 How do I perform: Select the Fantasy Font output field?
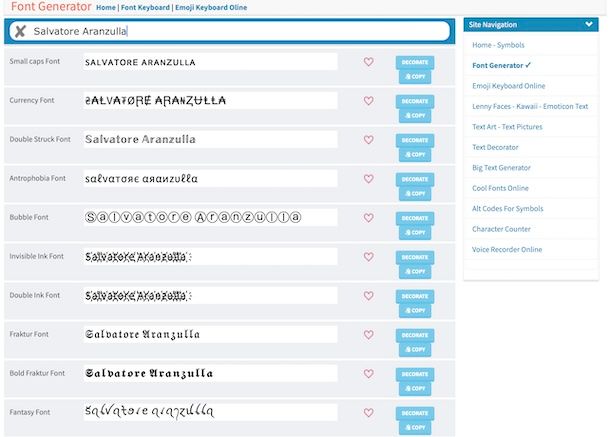[x=210, y=412]
